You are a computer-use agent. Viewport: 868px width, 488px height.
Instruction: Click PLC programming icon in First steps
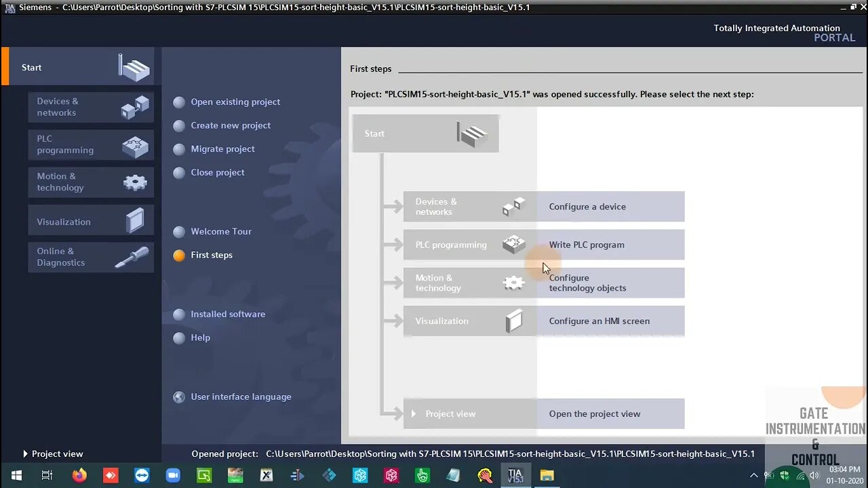(514, 245)
